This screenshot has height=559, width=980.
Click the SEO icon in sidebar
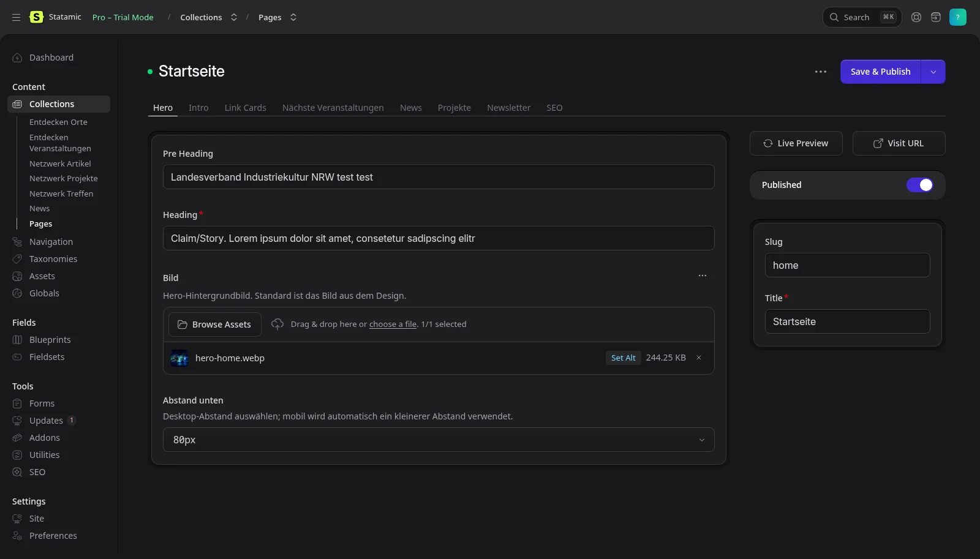pyautogui.click(x=17, y=472)
